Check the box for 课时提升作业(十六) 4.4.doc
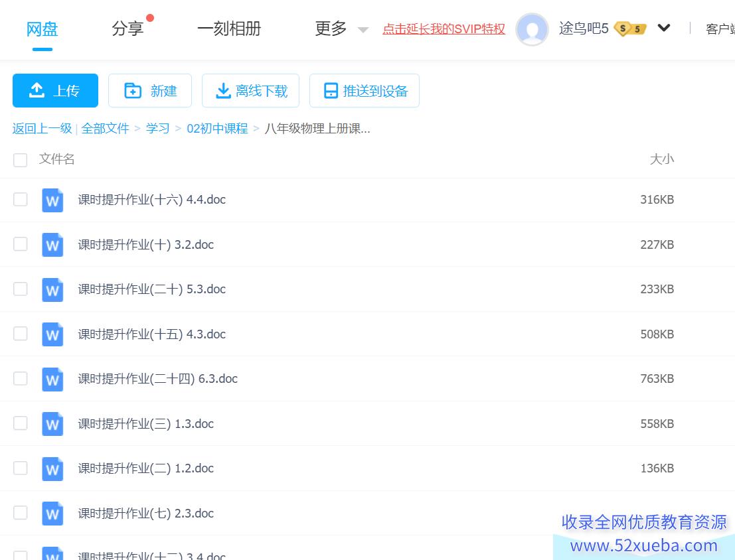735x560 pixels. tap(20, 199)
